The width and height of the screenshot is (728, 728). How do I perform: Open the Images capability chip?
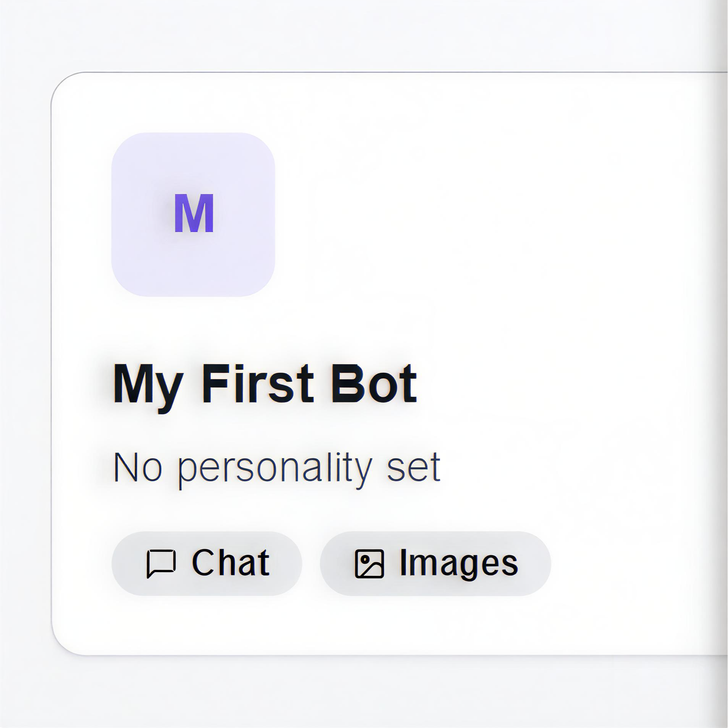pos(435,563)
